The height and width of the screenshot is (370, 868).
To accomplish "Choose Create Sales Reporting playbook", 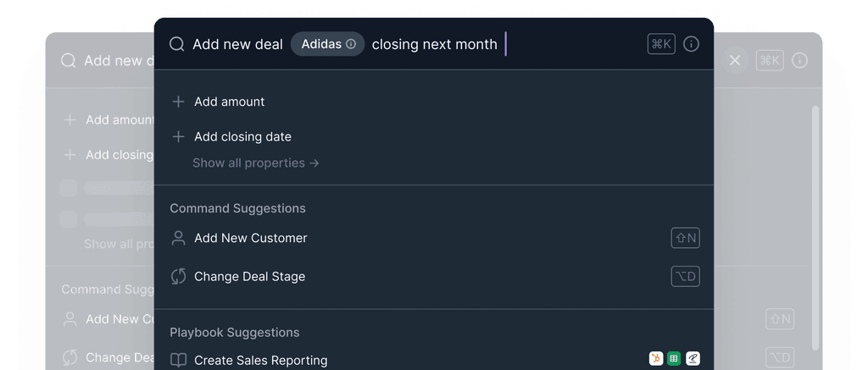I will pos(260,360).
